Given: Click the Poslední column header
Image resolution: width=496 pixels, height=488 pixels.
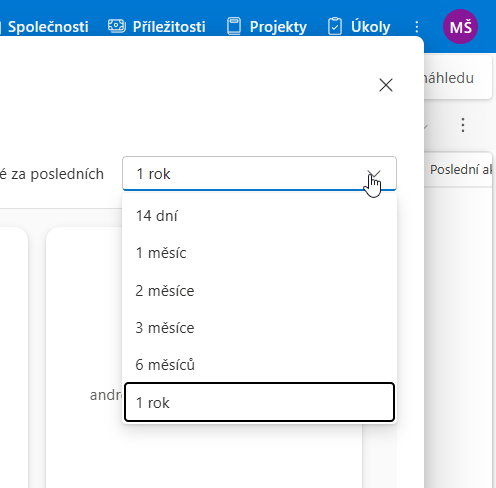Looking at the screenshot, I should click(x=461, y=169).
